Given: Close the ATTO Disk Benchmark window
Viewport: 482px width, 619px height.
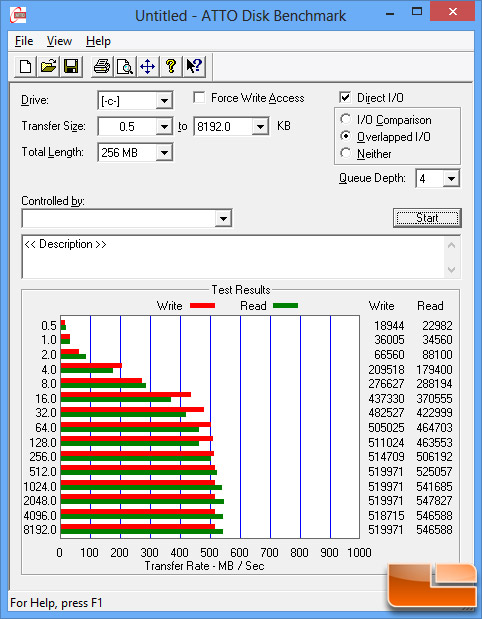Looking at the screenshot, I should (452, 12).
